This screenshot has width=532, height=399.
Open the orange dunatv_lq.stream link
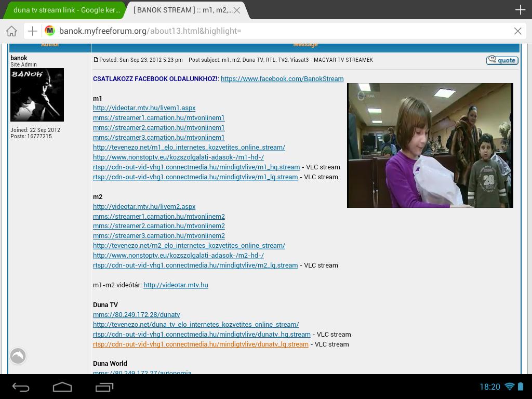point(201,344)
